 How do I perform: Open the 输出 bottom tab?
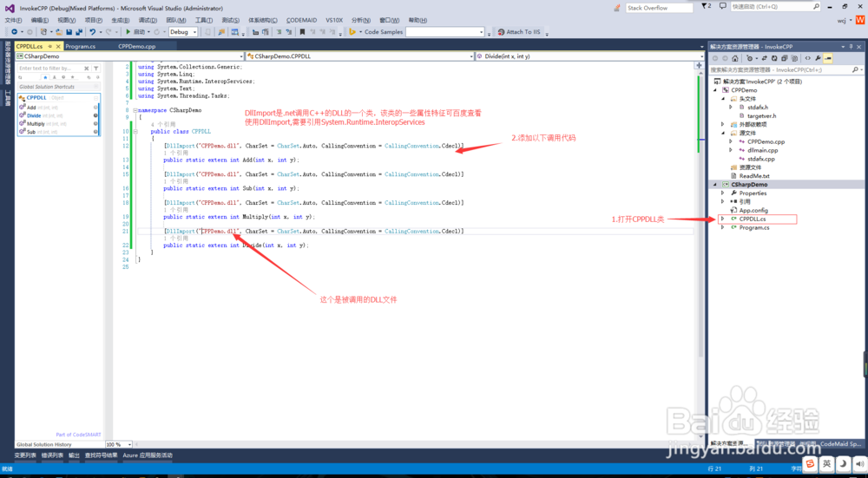[74, 455]
